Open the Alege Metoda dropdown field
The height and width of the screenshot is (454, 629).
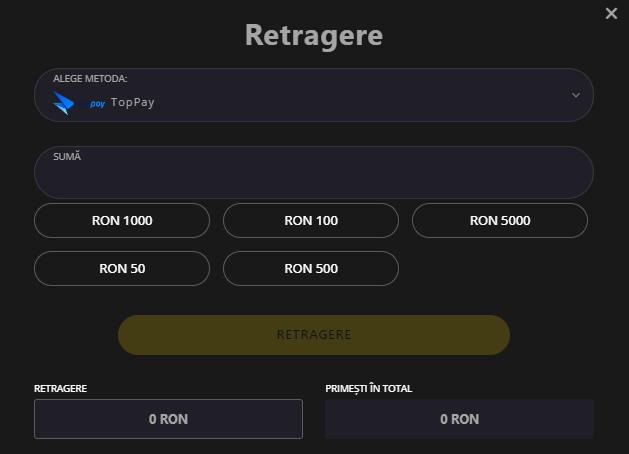click(314, 95)
